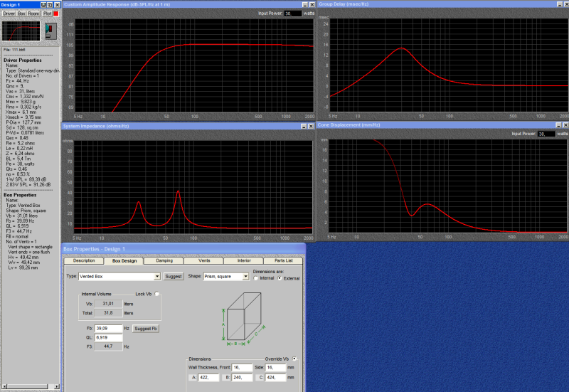Open the Damping tab
569x392 pixels.
164,260
